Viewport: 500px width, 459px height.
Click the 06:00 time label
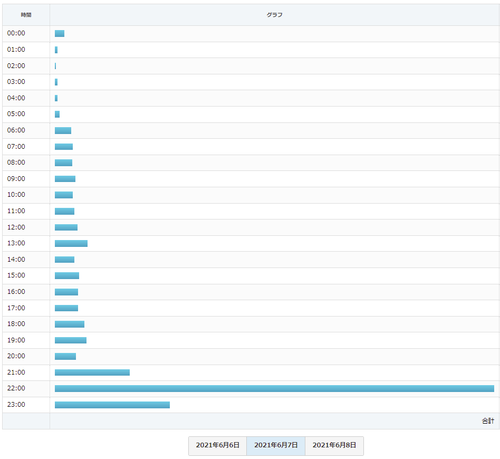16,130
